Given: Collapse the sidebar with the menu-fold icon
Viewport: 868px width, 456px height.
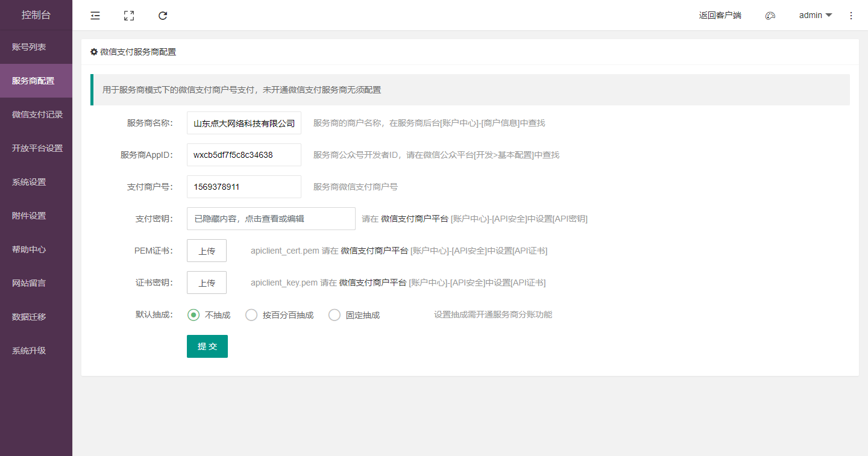Looking at the screenshot, I should pos(95,16).
